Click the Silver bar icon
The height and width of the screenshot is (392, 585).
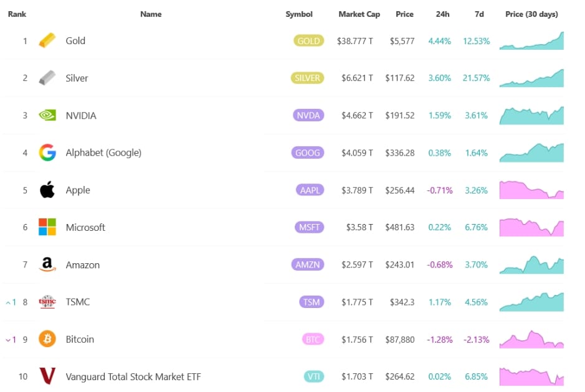click(x=47, y=78)
